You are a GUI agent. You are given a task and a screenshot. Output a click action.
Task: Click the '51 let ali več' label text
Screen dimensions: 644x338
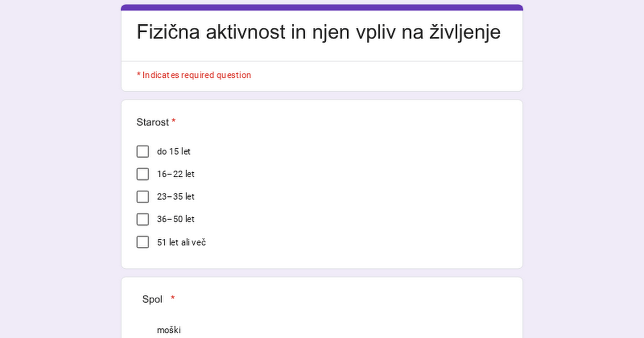(181, 242)
